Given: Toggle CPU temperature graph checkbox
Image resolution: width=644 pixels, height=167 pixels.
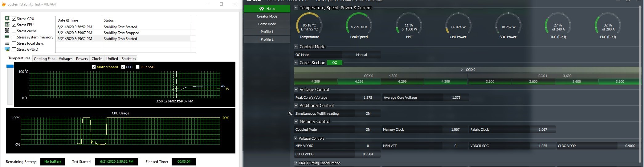Looking at the screenshot, I should tap(123, 67).
